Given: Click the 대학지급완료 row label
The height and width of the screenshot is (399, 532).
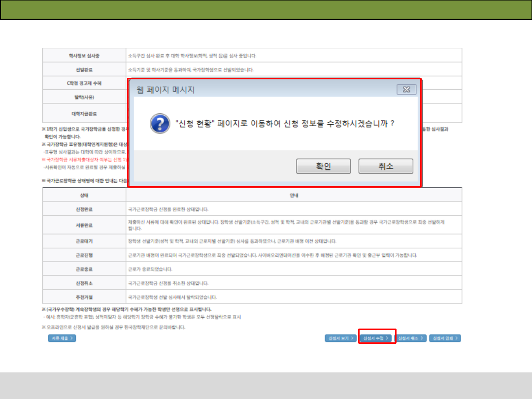Looking at the screenshot, I should pos(84,113).
